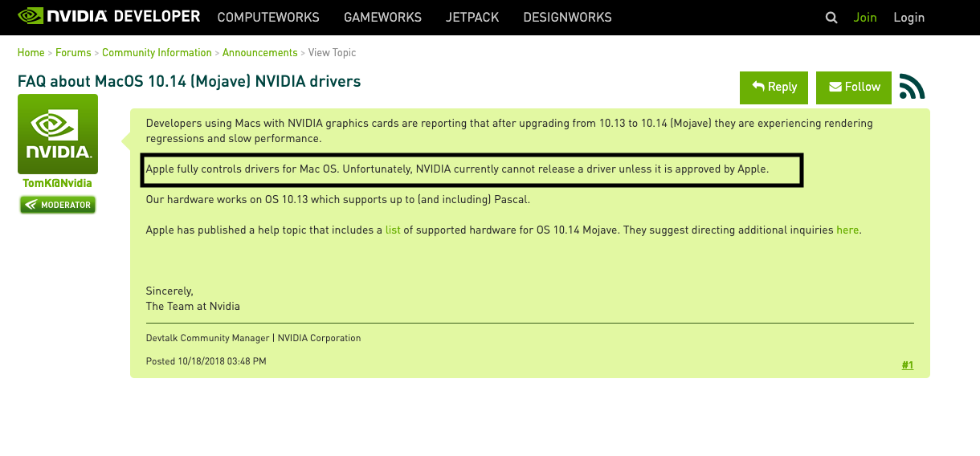980x456 pixels.
Task: Open the RSS feed icon
Action: pos(913,87)
